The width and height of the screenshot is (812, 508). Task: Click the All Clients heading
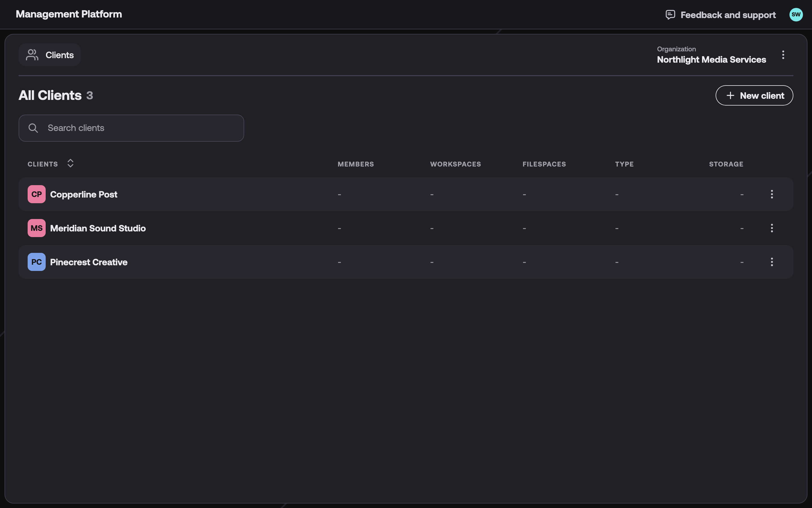tap(50, 95)
